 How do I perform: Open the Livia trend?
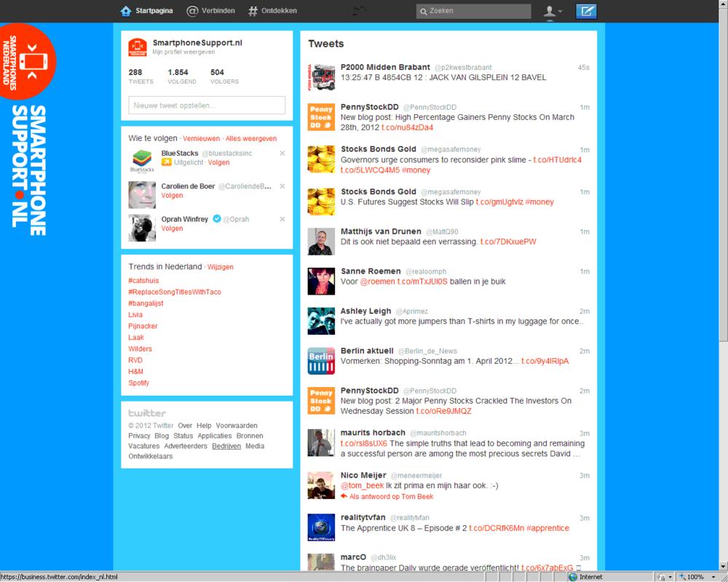(135, 315)
